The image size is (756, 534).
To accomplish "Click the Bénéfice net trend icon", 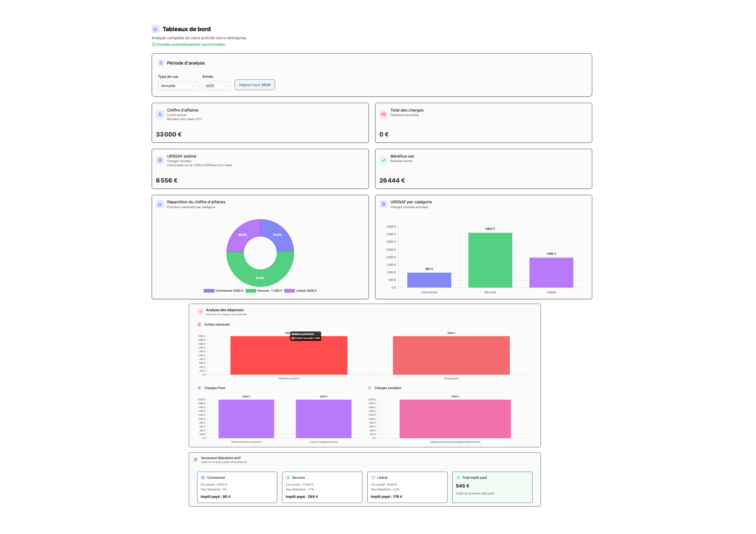I will pyautogui.click(x=383, y=160).
